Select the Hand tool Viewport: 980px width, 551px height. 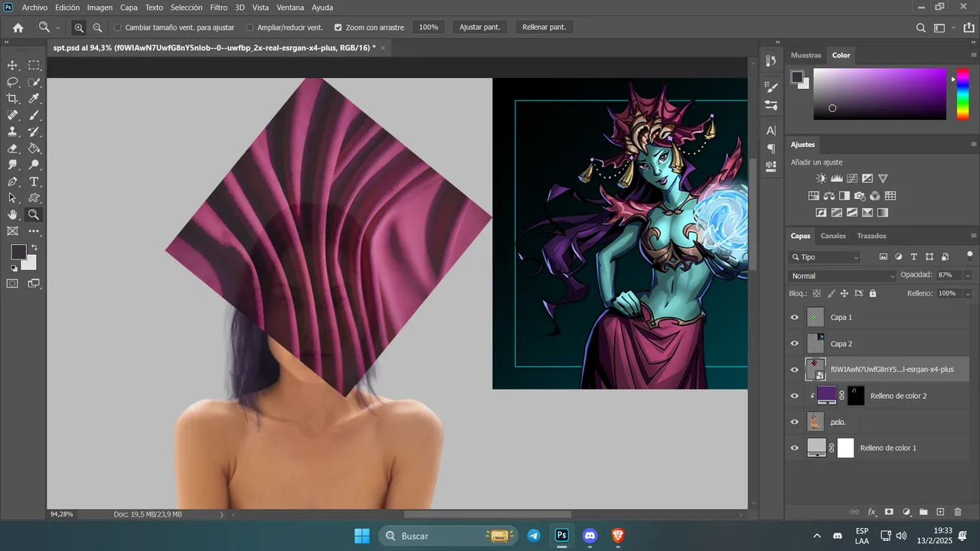click(12, 214)
